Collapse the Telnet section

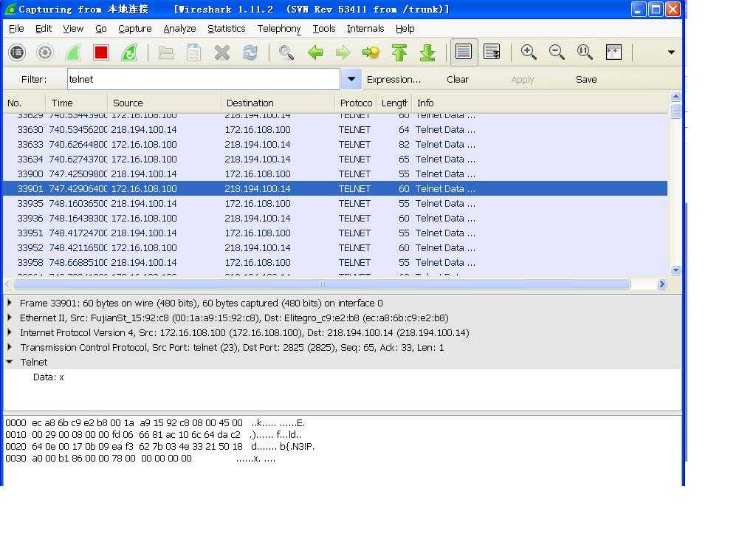tap(9, 362)
